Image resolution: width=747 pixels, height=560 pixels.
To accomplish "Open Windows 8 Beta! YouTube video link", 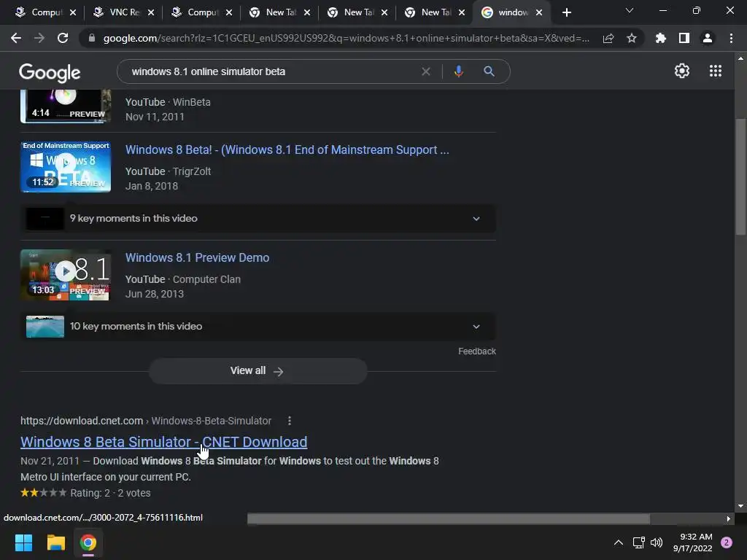I will pyautogui.click(x=287, y=149).
